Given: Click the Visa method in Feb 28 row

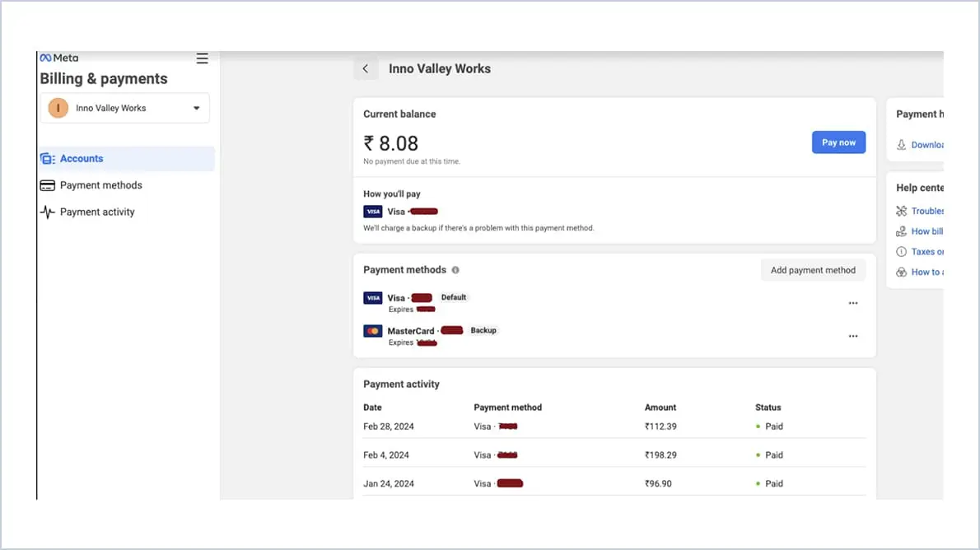Looking at the screenshot, I should 496,426.
